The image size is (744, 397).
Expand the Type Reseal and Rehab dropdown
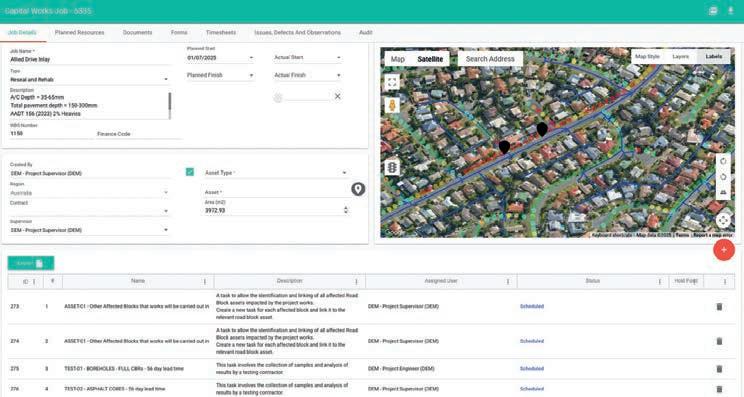pyautogui.click(x=89, y=79)
